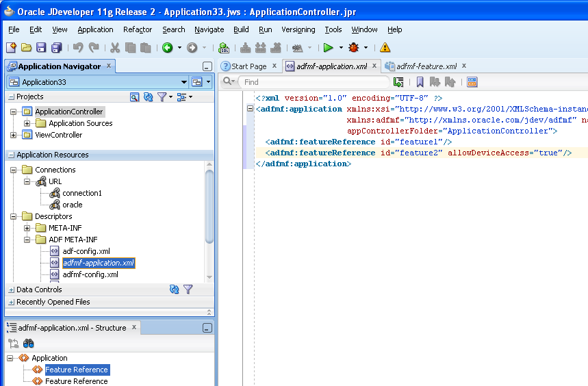Expand the Application Sources folder
Image resolution: width=588 pixels, height=386 pixels.
27,123
